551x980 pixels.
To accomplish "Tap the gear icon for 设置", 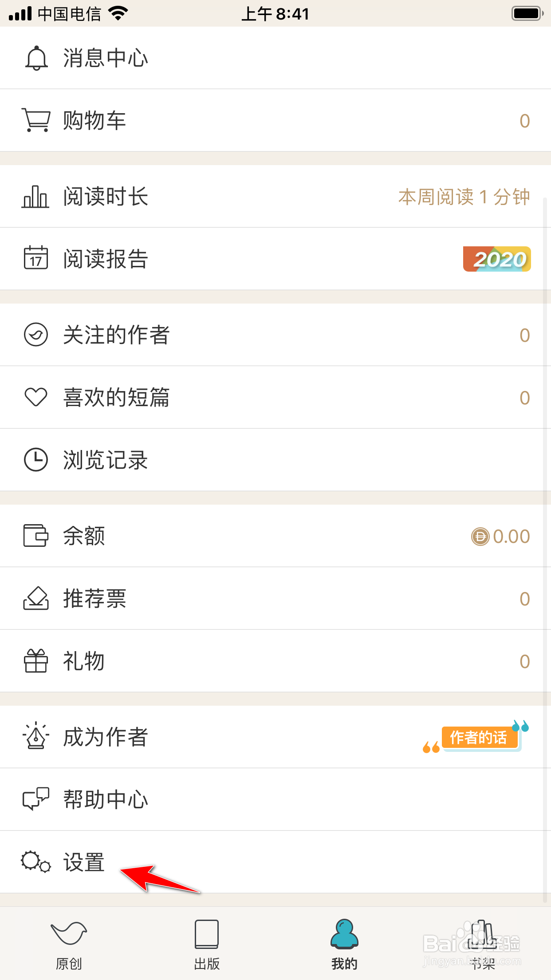I will [36, 862].
